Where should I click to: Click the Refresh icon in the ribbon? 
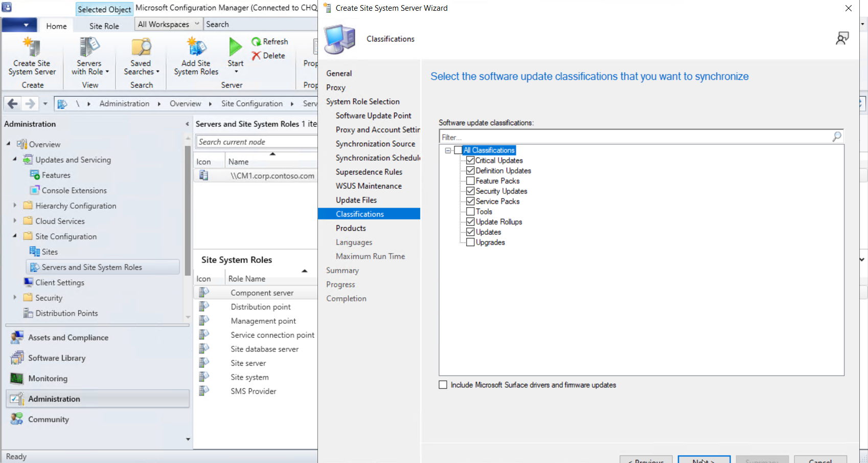(256, 41)
